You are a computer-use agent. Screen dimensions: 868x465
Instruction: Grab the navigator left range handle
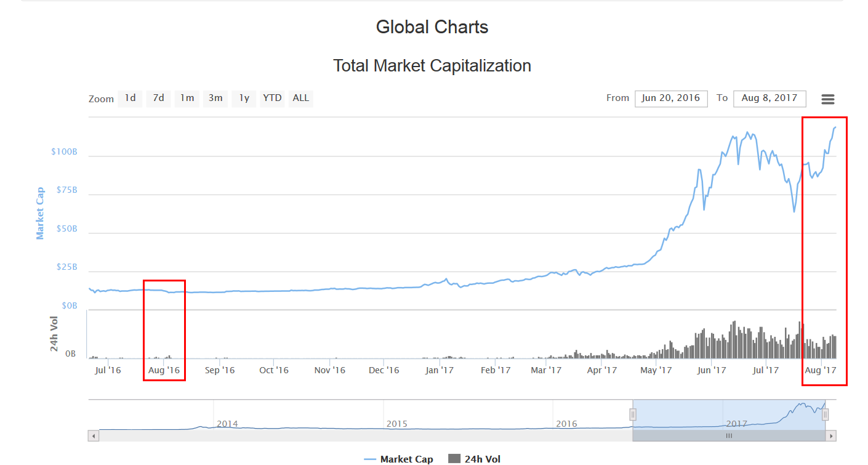[632, 415]
